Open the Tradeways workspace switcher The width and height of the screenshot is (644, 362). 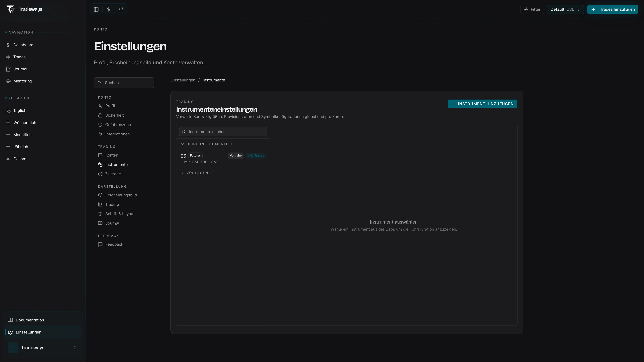coord(42,348)
